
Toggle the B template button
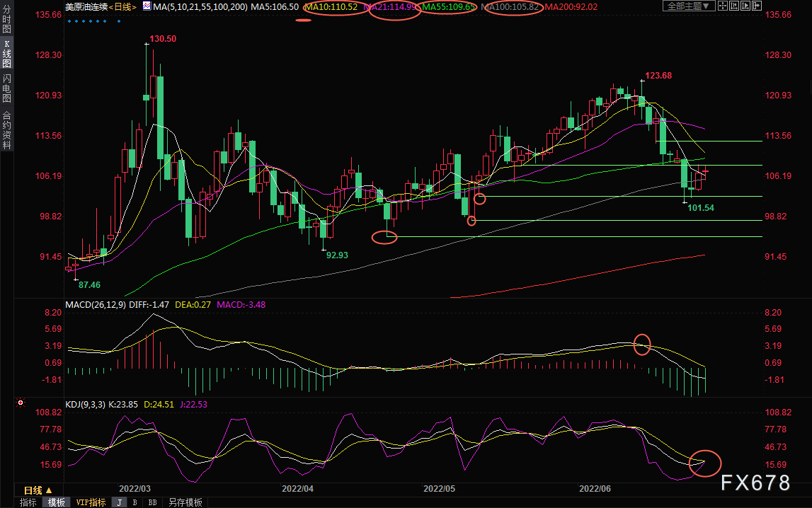coord(135,502)
